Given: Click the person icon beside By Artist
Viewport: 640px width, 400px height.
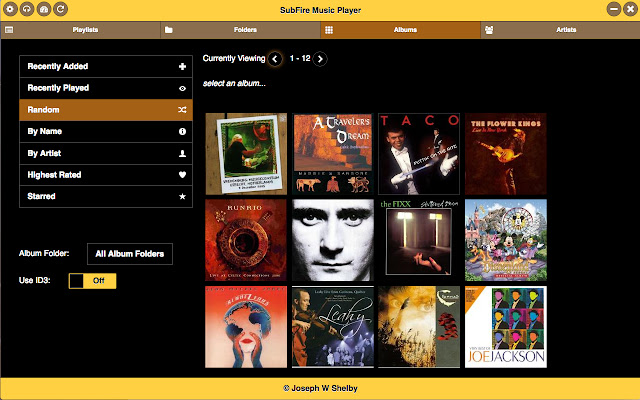Looking at the screenshot, I should coord(182,153).
